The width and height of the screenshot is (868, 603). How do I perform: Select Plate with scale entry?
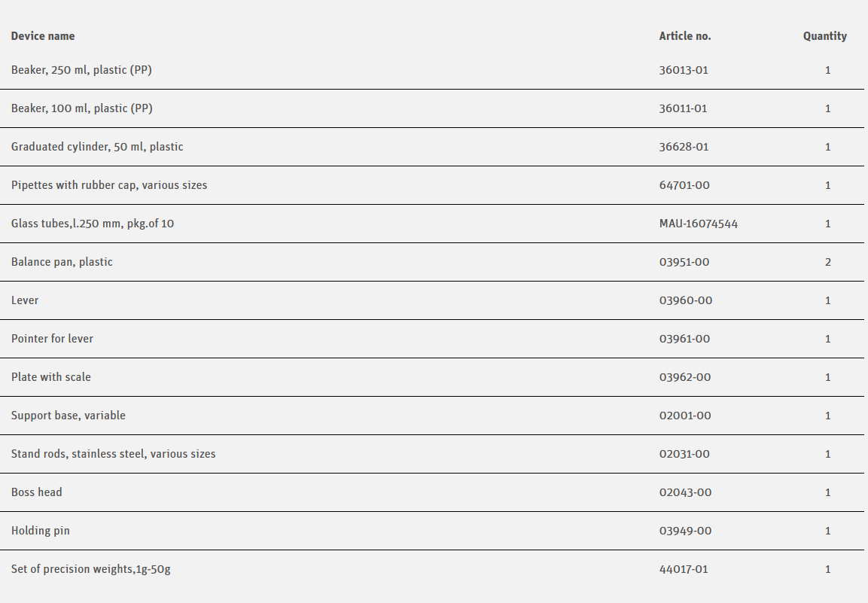(51, 377)
